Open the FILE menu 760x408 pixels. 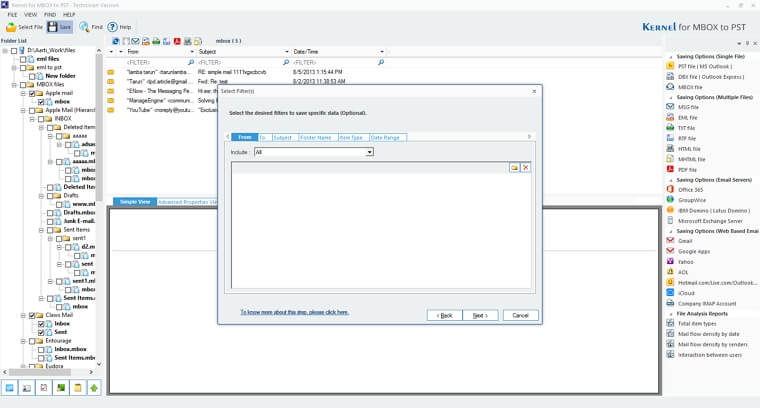click(x=12, y=15)
